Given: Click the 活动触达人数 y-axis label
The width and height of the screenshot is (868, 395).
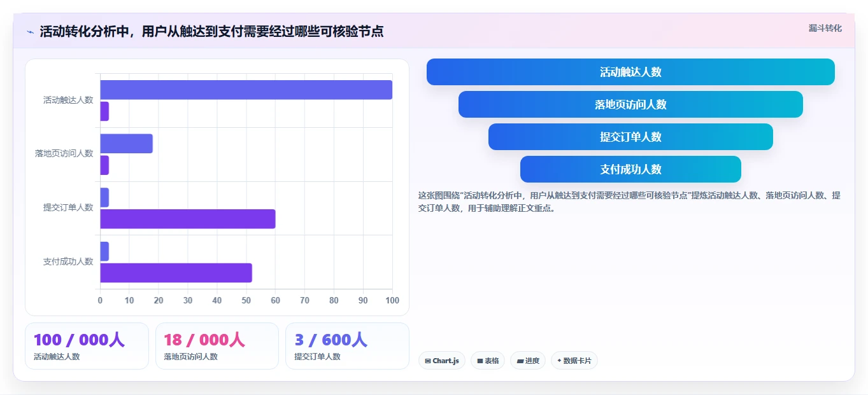Looking at the screenshot, I should [68, 100].
